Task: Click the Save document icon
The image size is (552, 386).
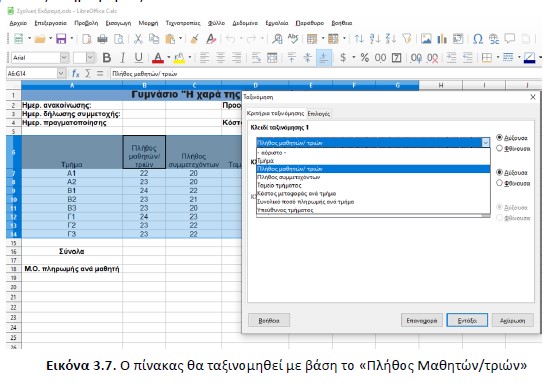Action: [61, 39]
